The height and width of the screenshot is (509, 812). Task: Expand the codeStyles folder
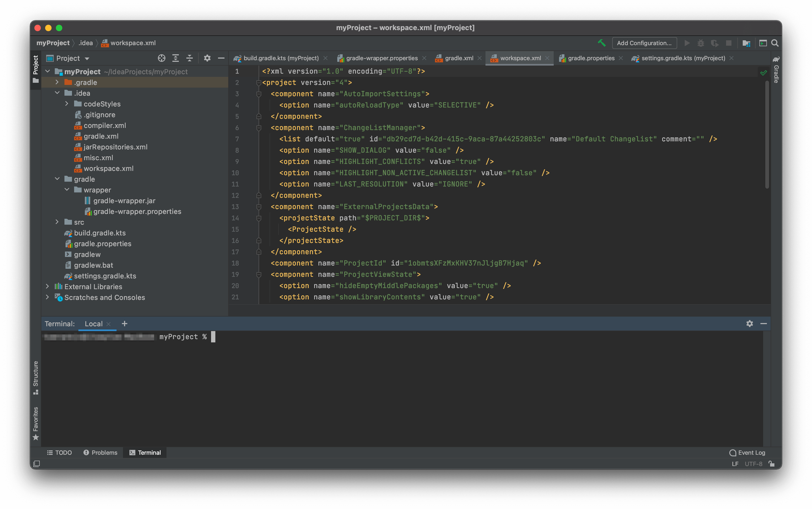(x=67, y=104)
